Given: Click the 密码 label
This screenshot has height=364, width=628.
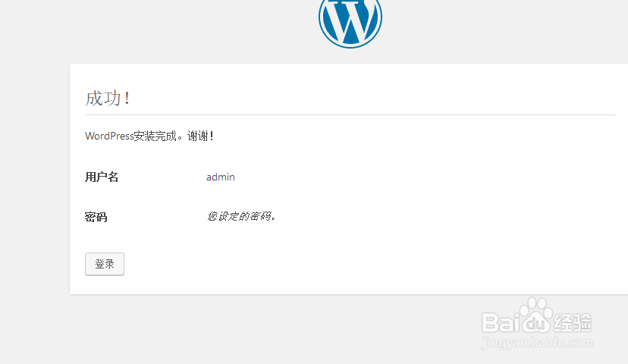Looking at the screenshot, I should [x=96, y=217].
